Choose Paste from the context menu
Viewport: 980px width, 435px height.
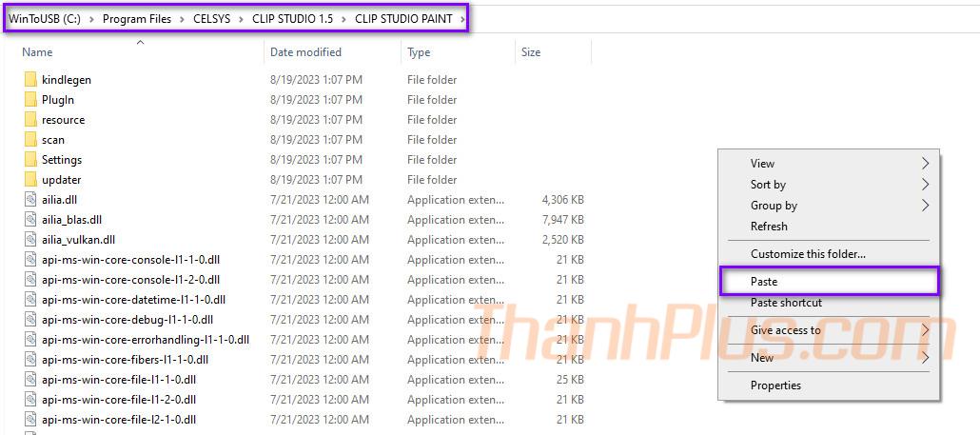764,282
